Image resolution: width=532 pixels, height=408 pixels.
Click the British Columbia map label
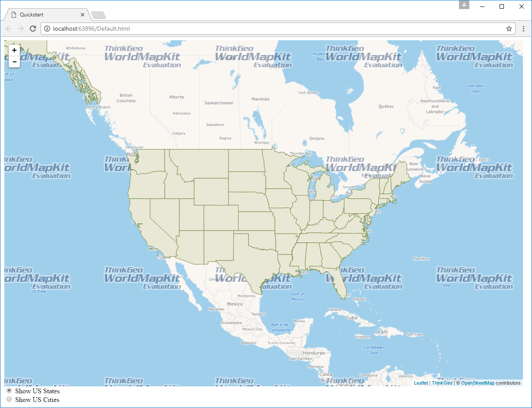pos(126,98)
